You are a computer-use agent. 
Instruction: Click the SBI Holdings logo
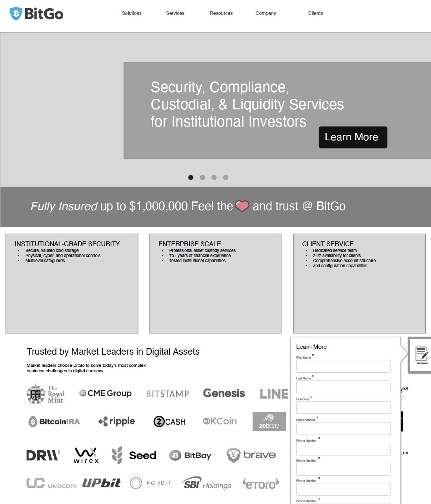(207, 483)
